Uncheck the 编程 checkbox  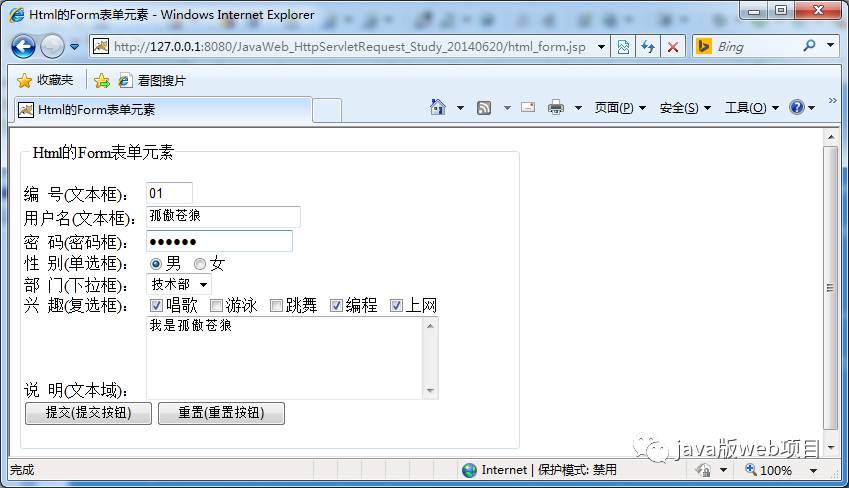click(336, 305)
